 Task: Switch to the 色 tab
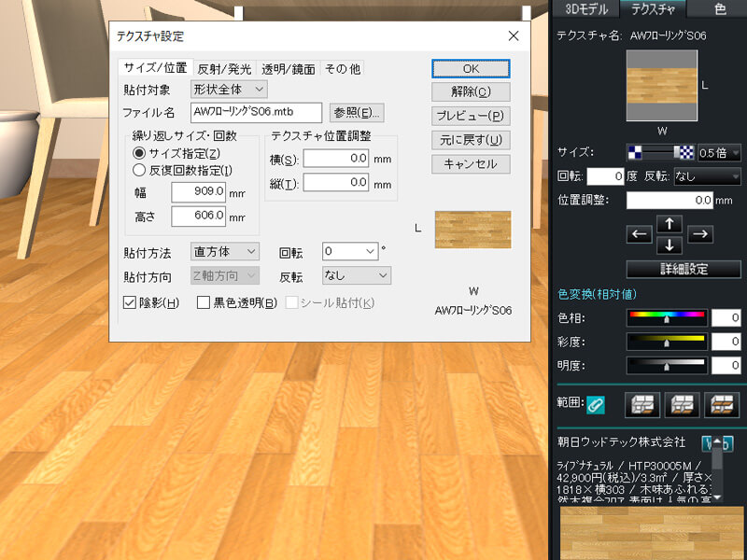719,7
